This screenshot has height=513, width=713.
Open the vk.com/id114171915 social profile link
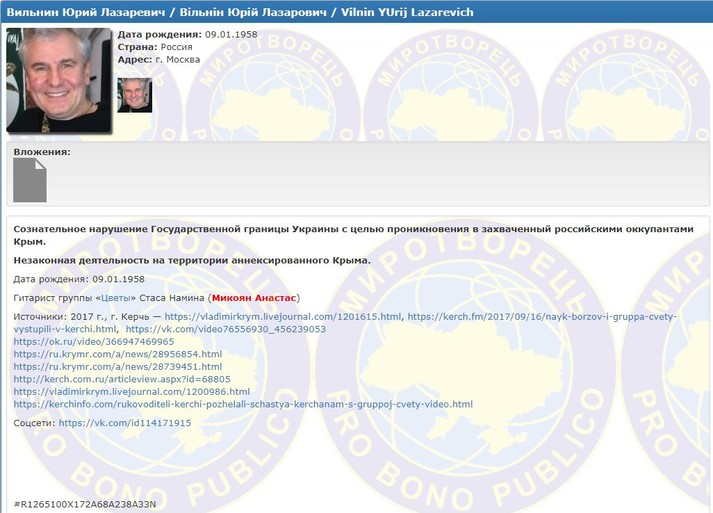point(124,423)
